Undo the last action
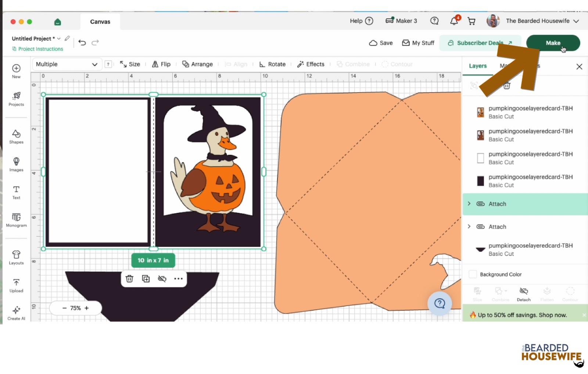 tap(82, 43)
